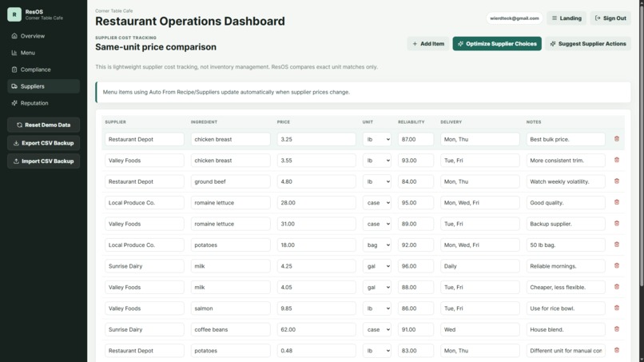Edit price field showing 0.48
The image size is (644, 362).
(x=316, y=351)
